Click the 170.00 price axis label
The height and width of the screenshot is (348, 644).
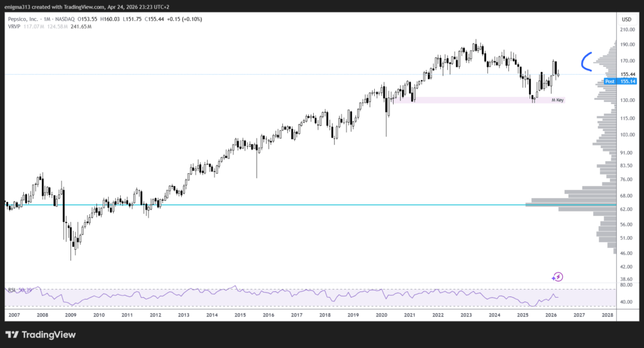click(x=628, y=61)
